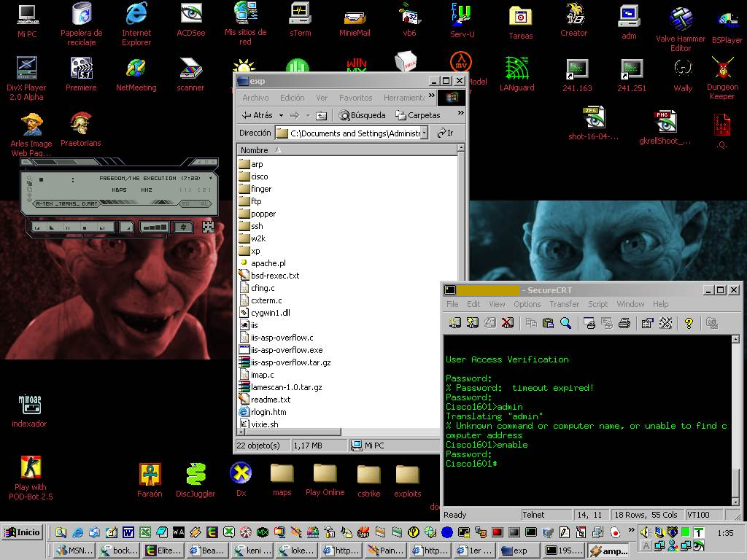Expand the Atrás history dropdown arrow

pos(281,115)
